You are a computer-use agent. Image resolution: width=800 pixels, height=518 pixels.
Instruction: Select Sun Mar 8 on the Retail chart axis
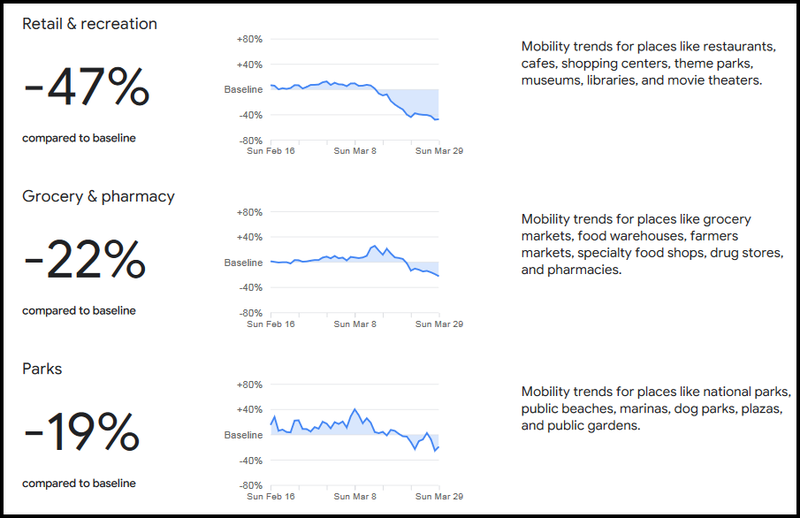pyautogui.click(x=356, y=151)
